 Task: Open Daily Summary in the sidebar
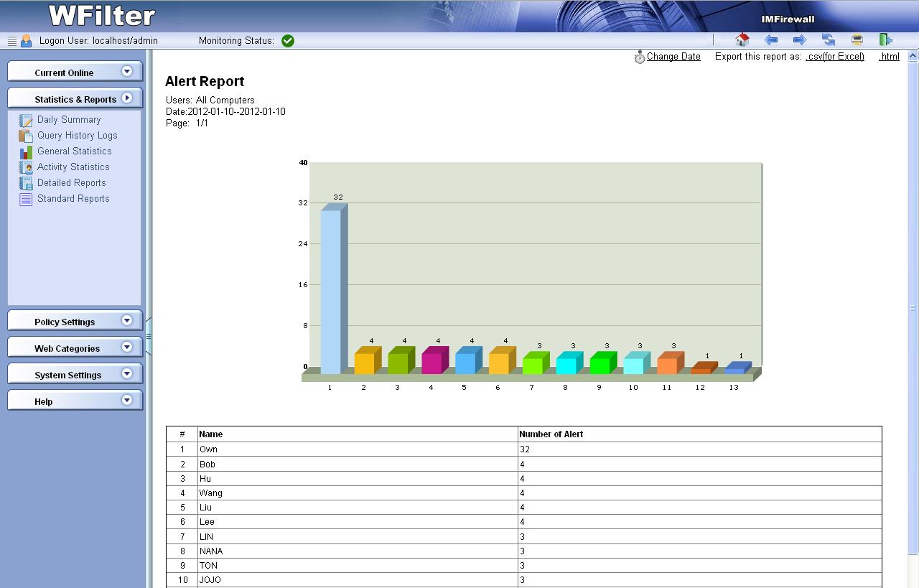click(x=69, y=120)
